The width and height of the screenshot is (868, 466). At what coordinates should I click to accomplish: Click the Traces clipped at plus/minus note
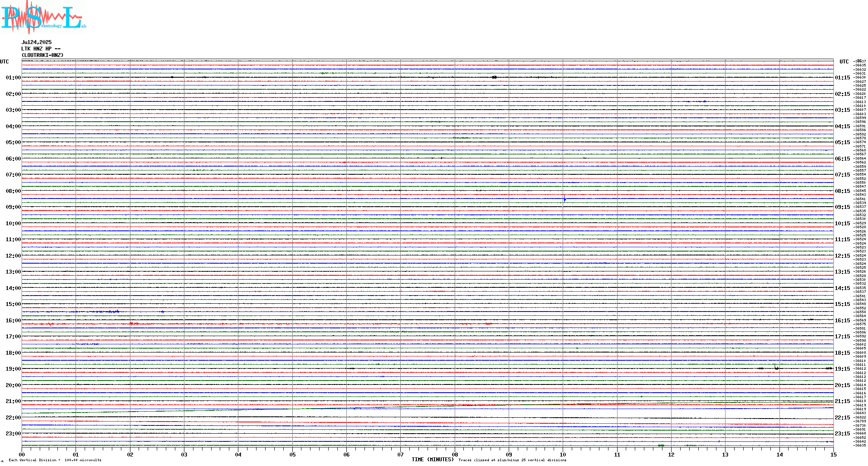(x=512, y=460)
